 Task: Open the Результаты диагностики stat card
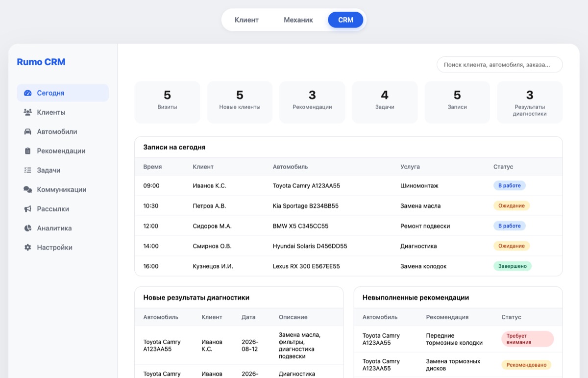[x=530, y=102]
